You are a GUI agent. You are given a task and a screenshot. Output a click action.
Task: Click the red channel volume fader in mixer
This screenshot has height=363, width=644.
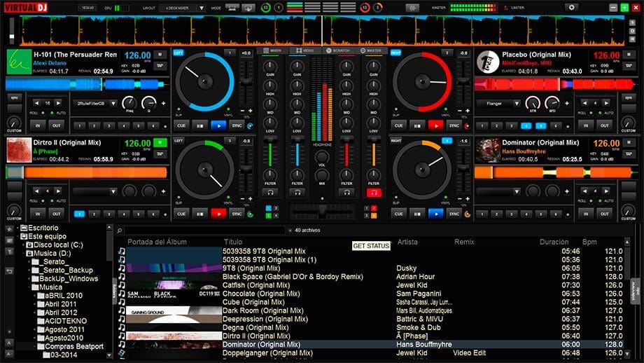[x=346, y=152]
